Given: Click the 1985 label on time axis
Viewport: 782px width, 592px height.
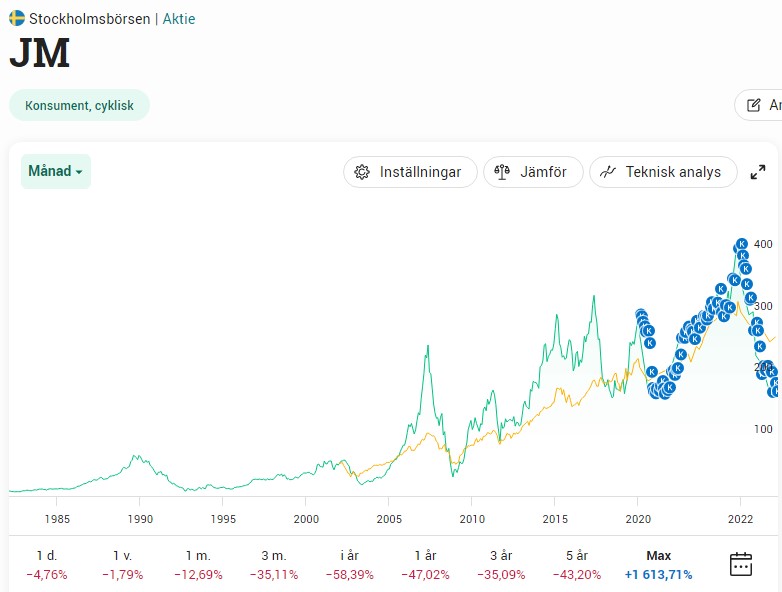Looking at the screenshot, I should [57, 519].
